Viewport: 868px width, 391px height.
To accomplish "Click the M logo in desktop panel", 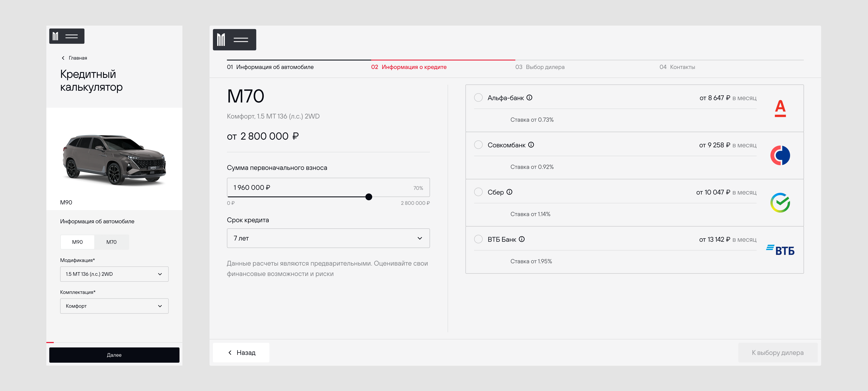I will click(221, 40).
